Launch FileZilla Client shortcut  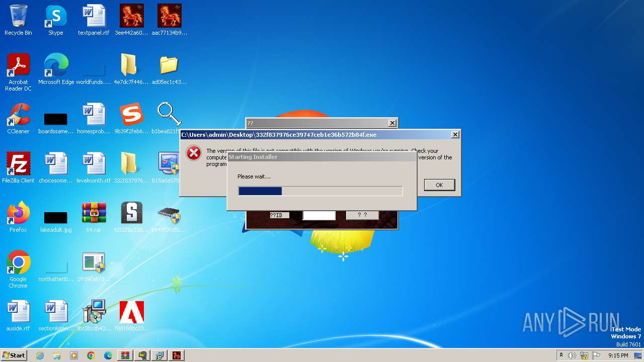point(18,168)
